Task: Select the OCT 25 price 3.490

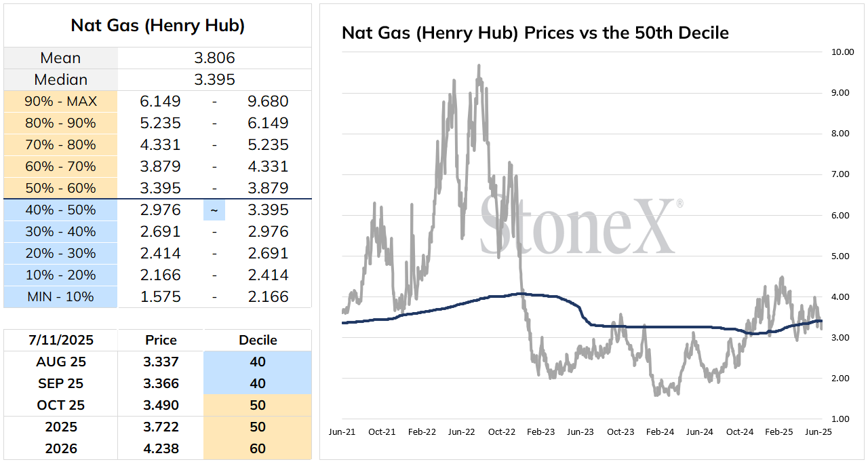Action: tap(161, 405)
